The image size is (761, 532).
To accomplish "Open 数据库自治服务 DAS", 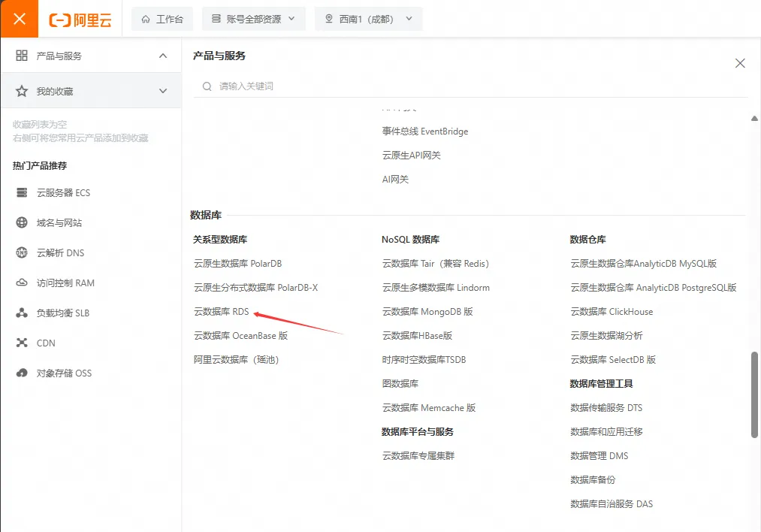I will 612,504.
